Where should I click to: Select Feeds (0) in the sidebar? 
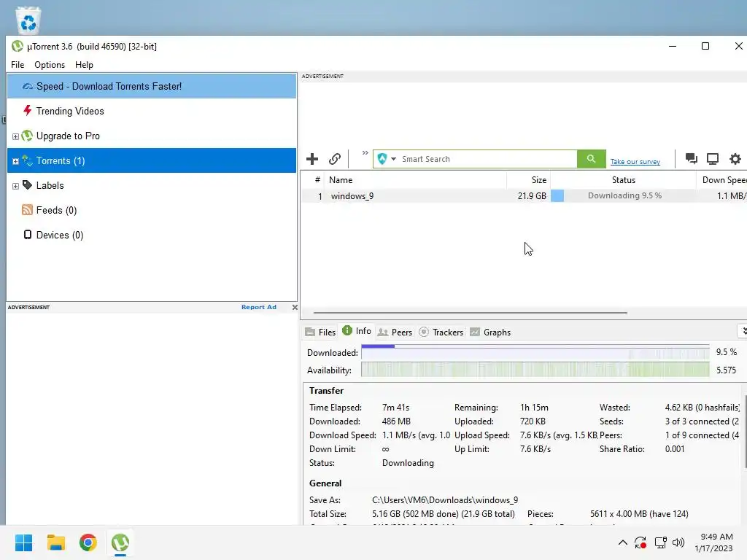152,210
